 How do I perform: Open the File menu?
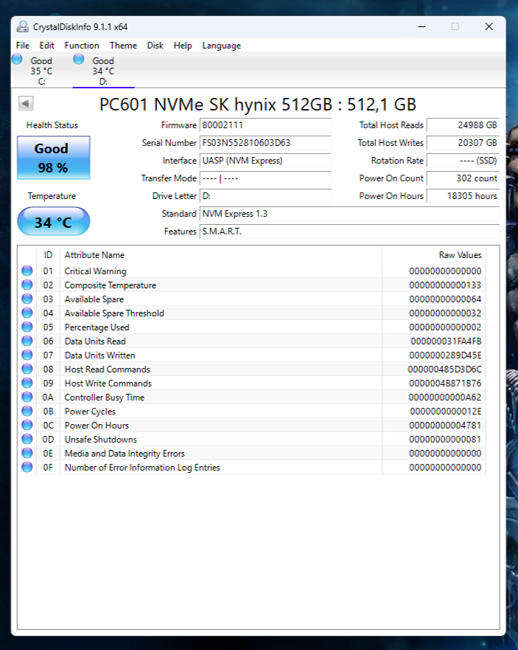point(23,46)
